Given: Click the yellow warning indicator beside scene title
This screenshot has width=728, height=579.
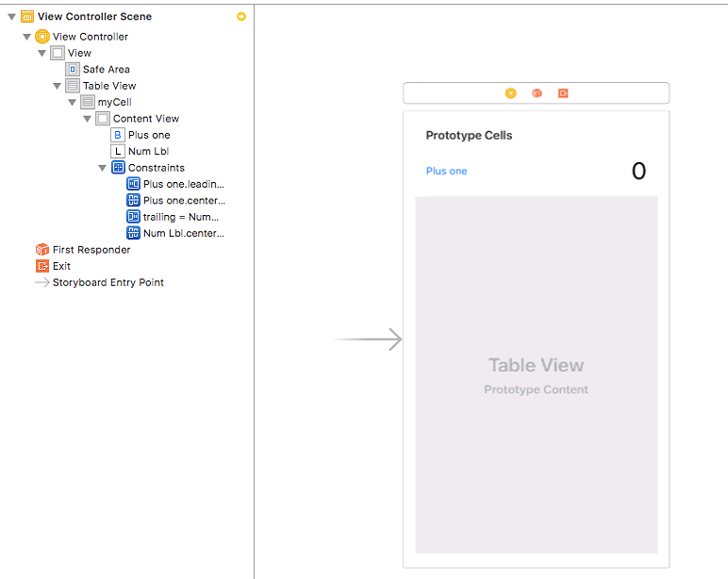Looking at the screenshot, I should coord(241,17).
